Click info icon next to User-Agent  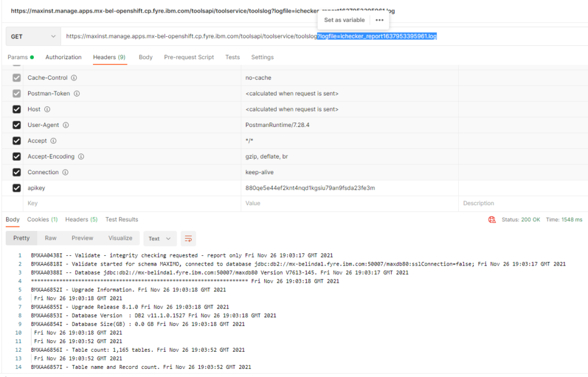(x=65, y=125)
